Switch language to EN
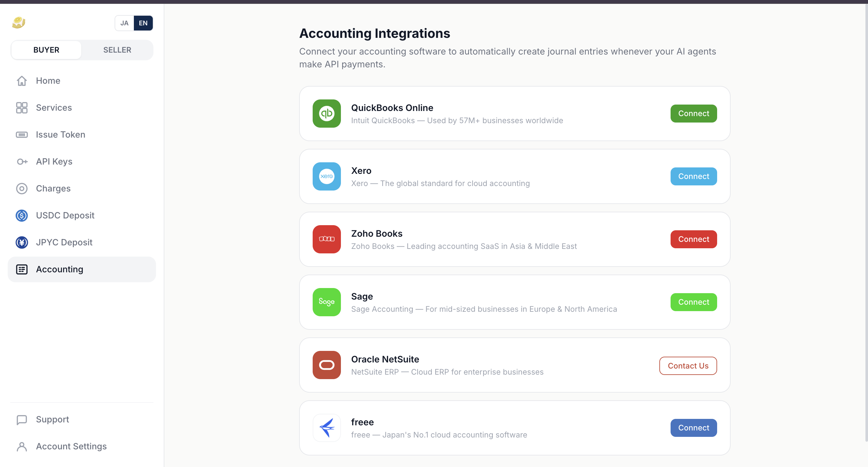This screenshot has width=868, height=467. pyautogui.click(x=143, y=23)
